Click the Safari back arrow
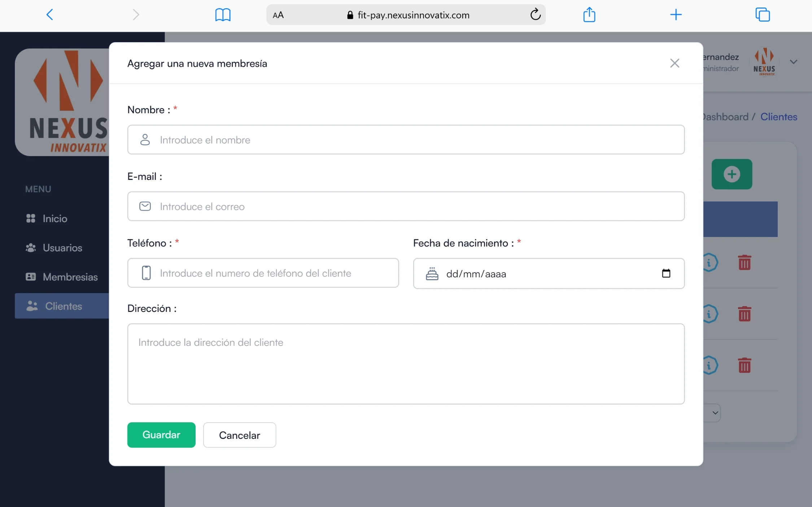Image resolution: width=812 pixels, height=507 pixels. point(50,15)
